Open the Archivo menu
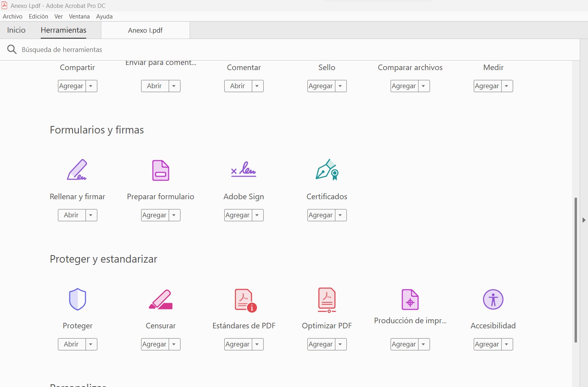The height and width of the screenshot is (387, 588). coord(13,17)
